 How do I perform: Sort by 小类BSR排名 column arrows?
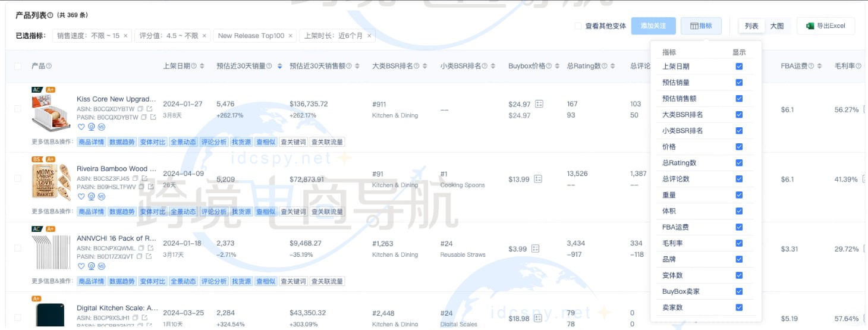pyautogui.click(x=493, y=66)
